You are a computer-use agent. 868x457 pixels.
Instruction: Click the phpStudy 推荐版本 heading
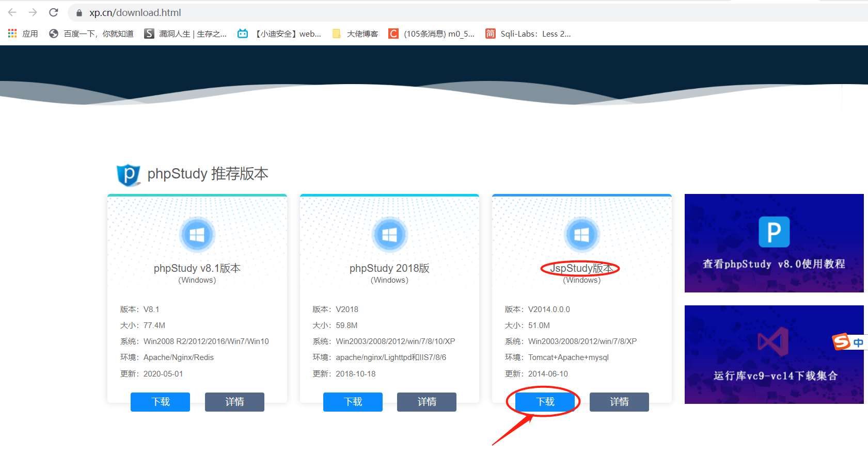click(x=208, y=174)
